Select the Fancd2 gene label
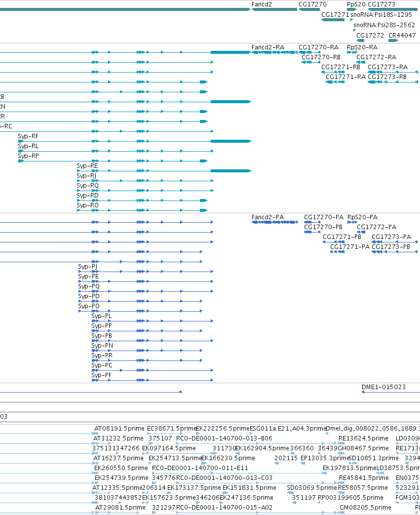 click(262, 4)
